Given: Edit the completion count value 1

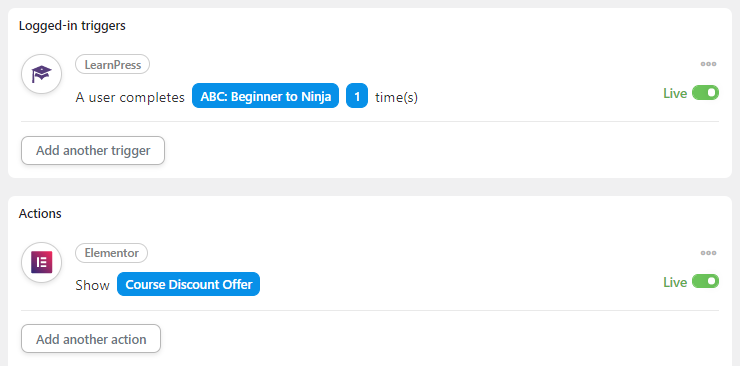Looking at the screenshot, I should pos(357,96).
